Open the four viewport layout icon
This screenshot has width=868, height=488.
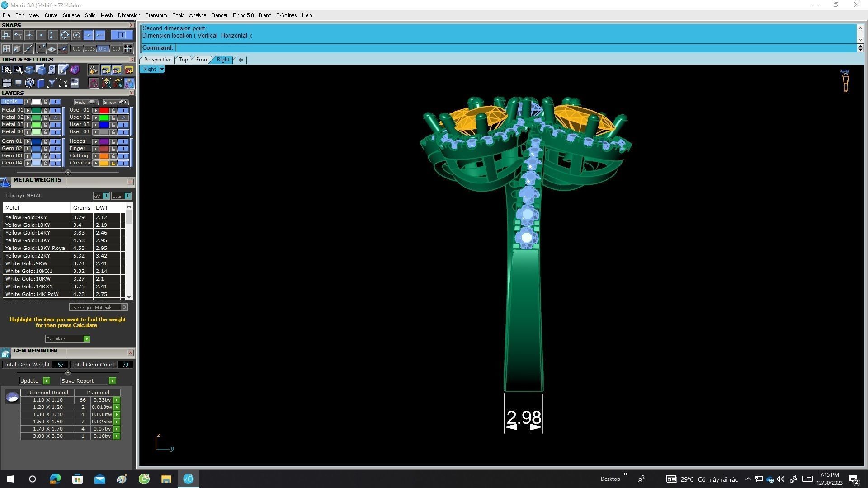(x=7, y=83)
